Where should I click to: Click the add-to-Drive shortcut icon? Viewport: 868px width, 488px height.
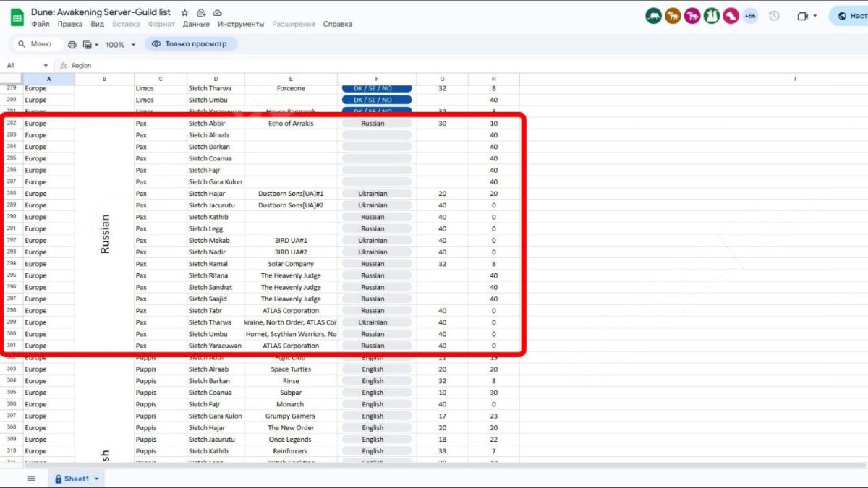[x=201, y=13]
